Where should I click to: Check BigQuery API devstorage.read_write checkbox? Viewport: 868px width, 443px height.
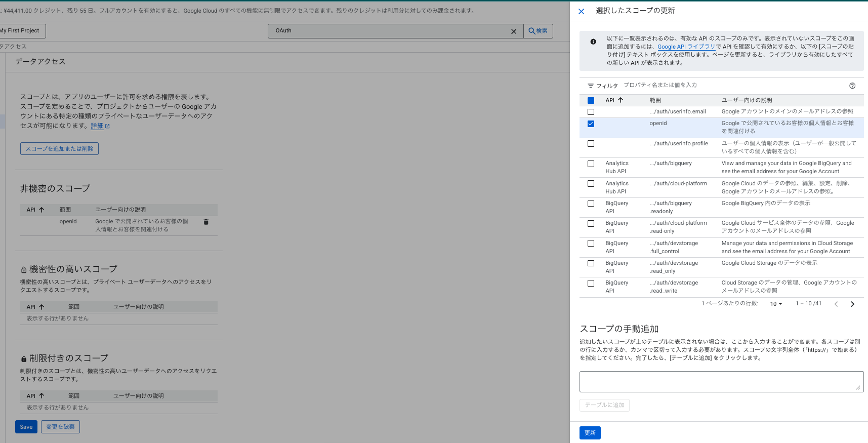pyautogui.click(x=591, y=283)
